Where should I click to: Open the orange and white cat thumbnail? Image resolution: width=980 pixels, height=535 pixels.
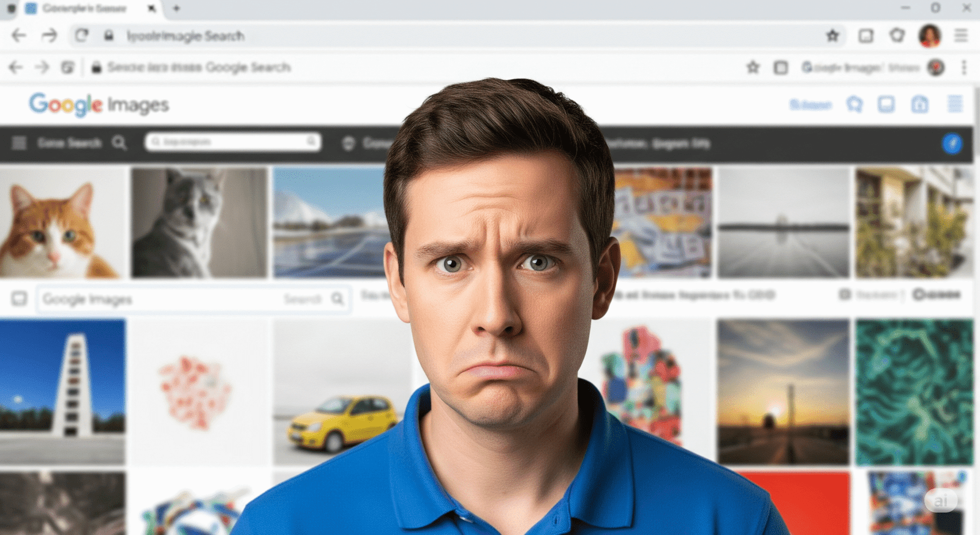(63, 222)
